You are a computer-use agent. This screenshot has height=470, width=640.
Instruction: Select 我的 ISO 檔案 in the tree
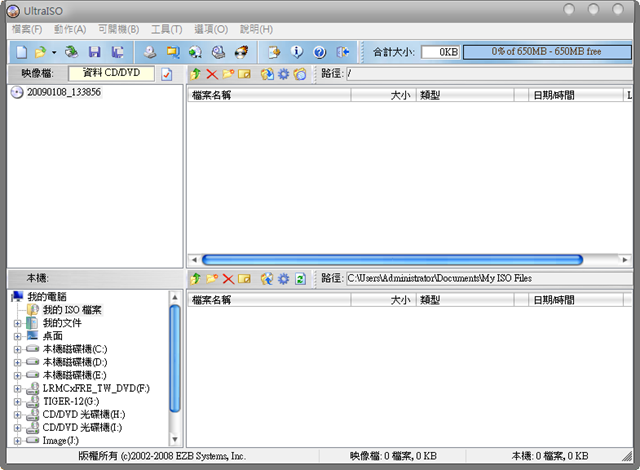72,310
